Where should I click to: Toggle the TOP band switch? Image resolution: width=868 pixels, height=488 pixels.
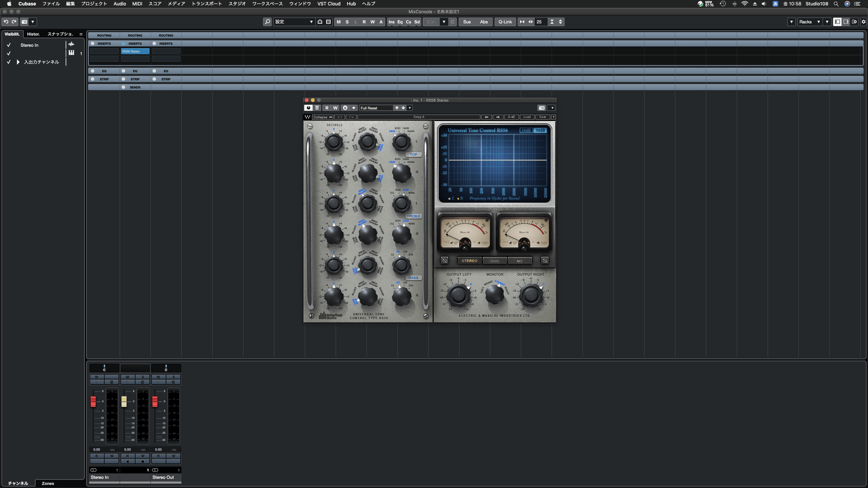(x=413, y=155)
